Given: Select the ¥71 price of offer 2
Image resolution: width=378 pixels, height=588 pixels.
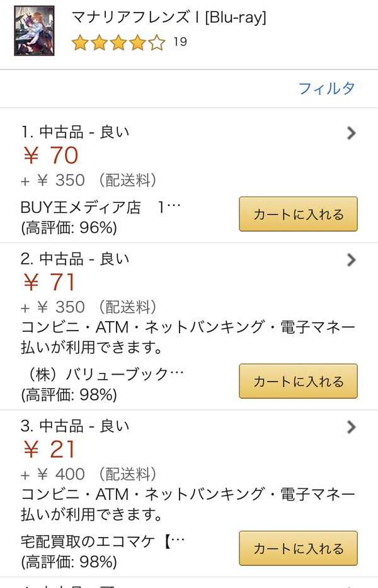Looking at the screenshot, I should pyautogui.click(x=49, y=282).
